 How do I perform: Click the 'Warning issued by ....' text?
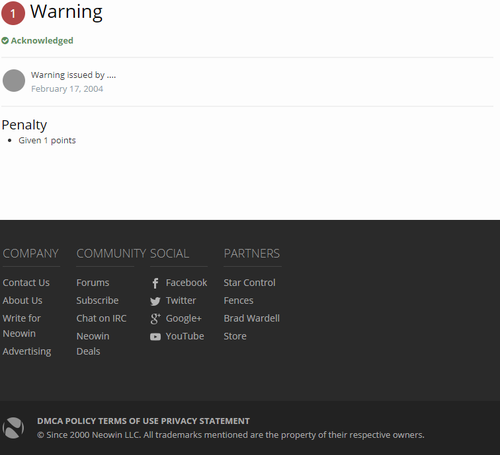pyautogui.click(x=73, y=75)
